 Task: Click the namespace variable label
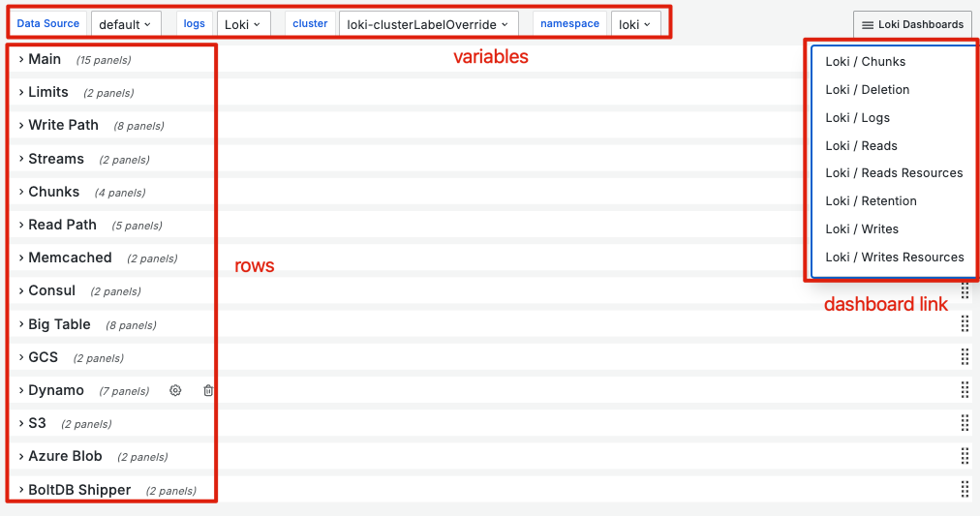click(x=569, y=24)
